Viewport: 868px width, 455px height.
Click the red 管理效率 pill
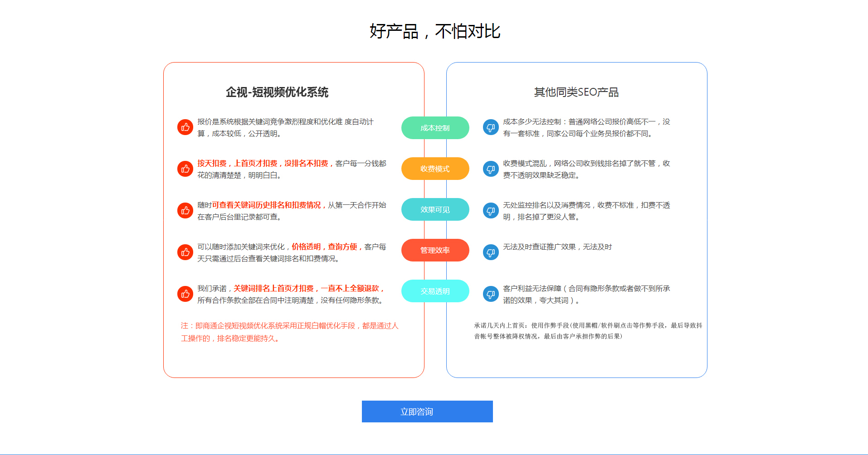[435, 250]
